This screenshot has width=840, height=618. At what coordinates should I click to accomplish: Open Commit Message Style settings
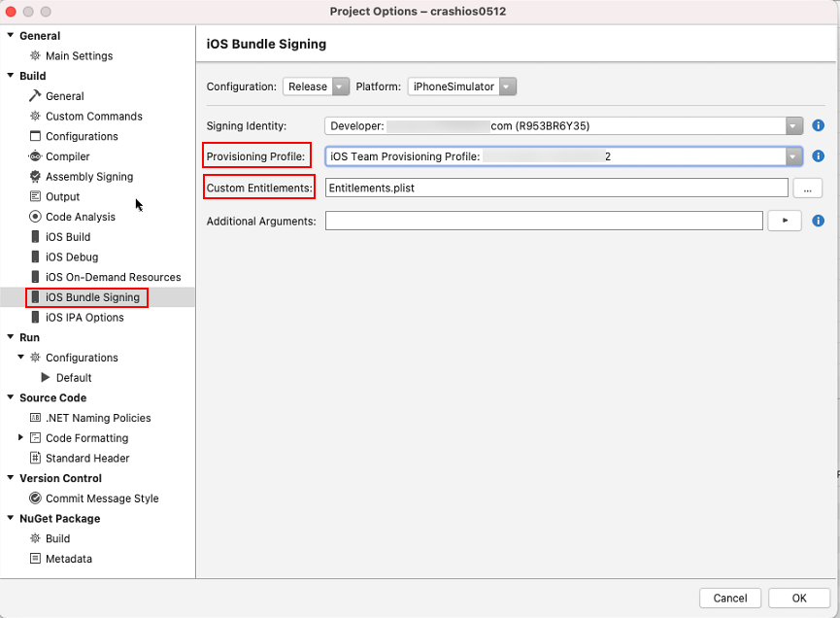coord(101,498)
